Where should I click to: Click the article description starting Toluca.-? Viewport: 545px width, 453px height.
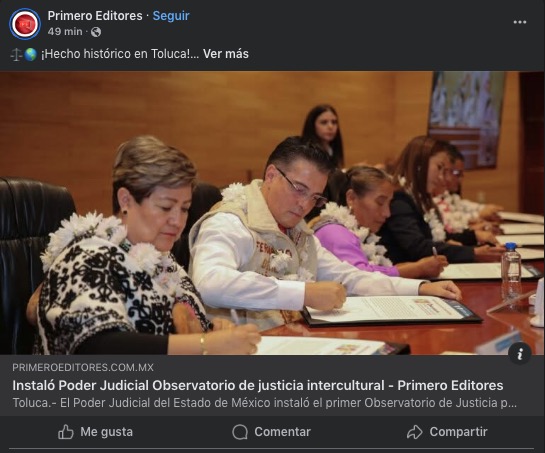265,403
